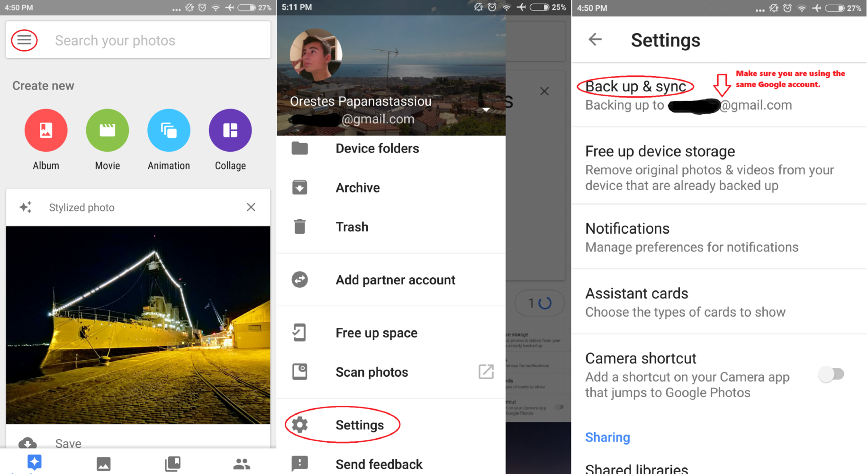
Task: Toggle the Camera shortcut switch
Action: [832, 374]
